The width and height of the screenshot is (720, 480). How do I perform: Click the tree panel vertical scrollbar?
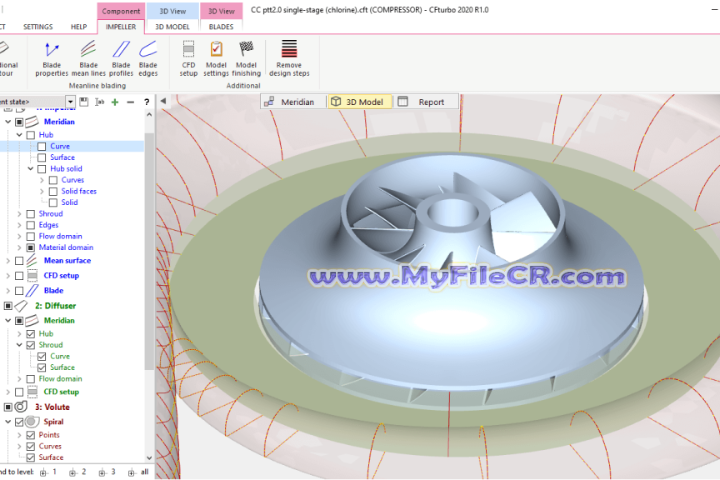click(150, 250)
